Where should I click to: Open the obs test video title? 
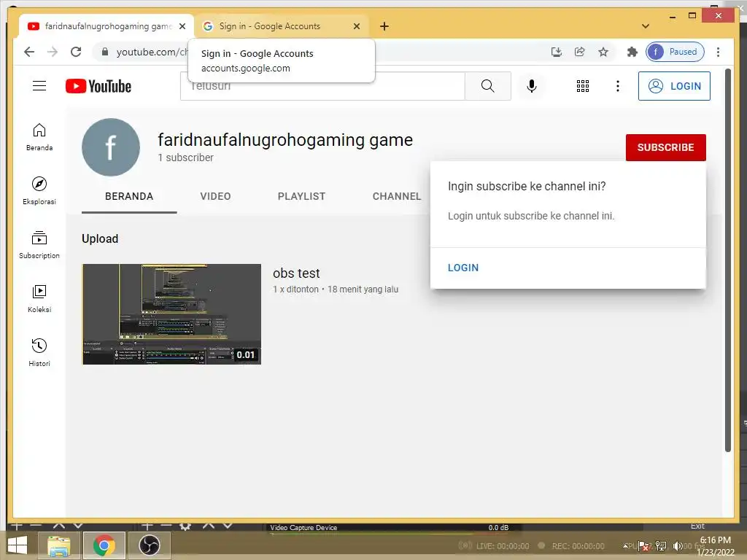coord(296,273)
